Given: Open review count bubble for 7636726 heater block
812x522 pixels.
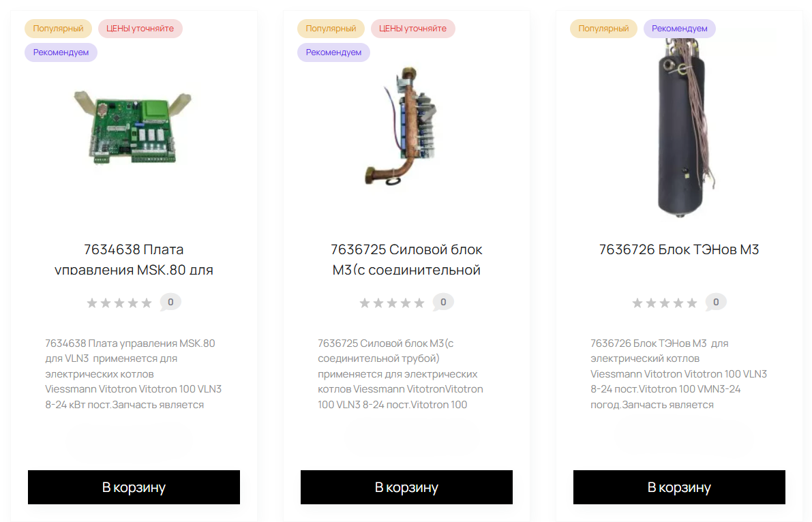Looking at the screenshot, I should (x=716, y=302).
